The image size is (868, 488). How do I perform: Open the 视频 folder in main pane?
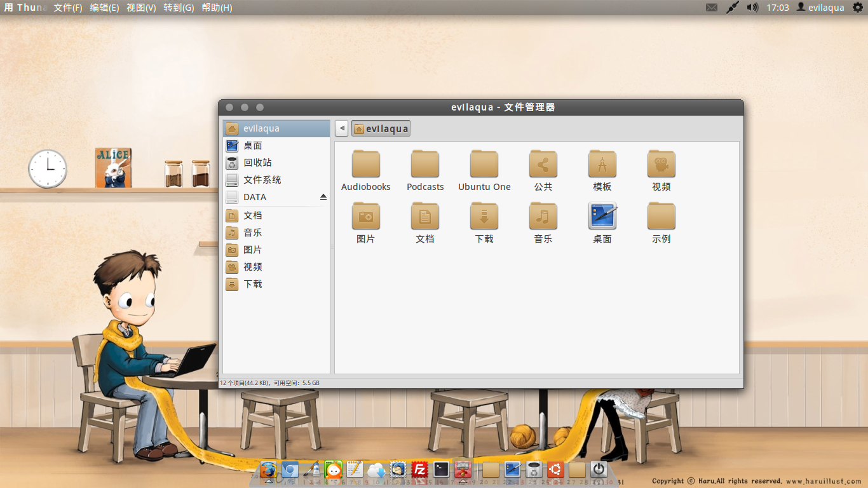click(661, 170)
